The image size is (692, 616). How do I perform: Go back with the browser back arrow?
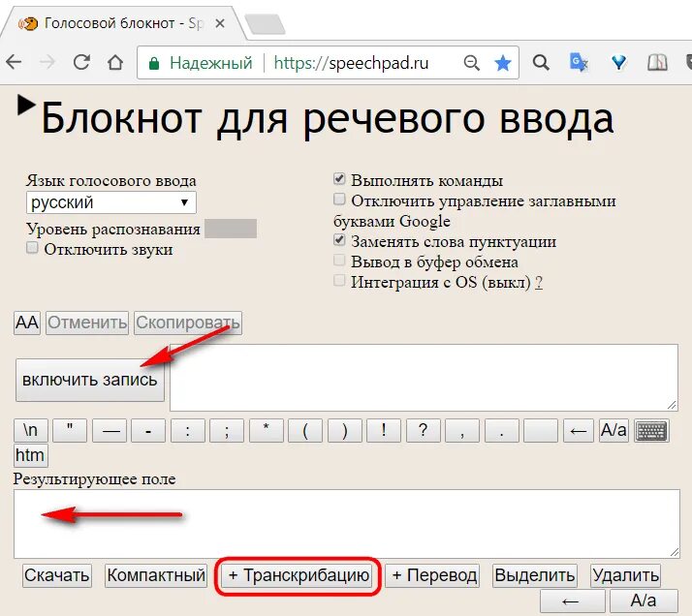[14, 62]
